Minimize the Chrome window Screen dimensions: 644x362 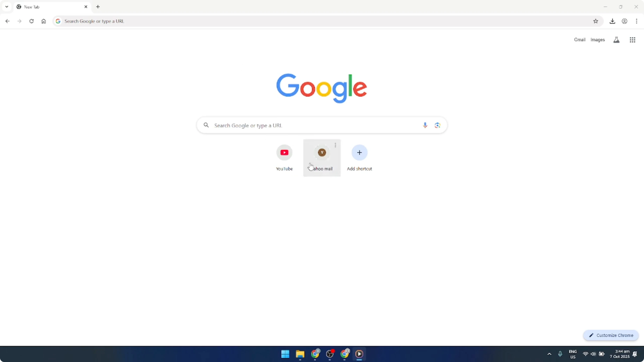605,7
